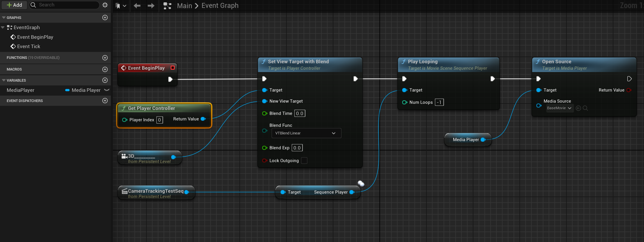Screen dimensions: 644x242
Task: Edit the Blend Time value field
Action: (300, 113)
